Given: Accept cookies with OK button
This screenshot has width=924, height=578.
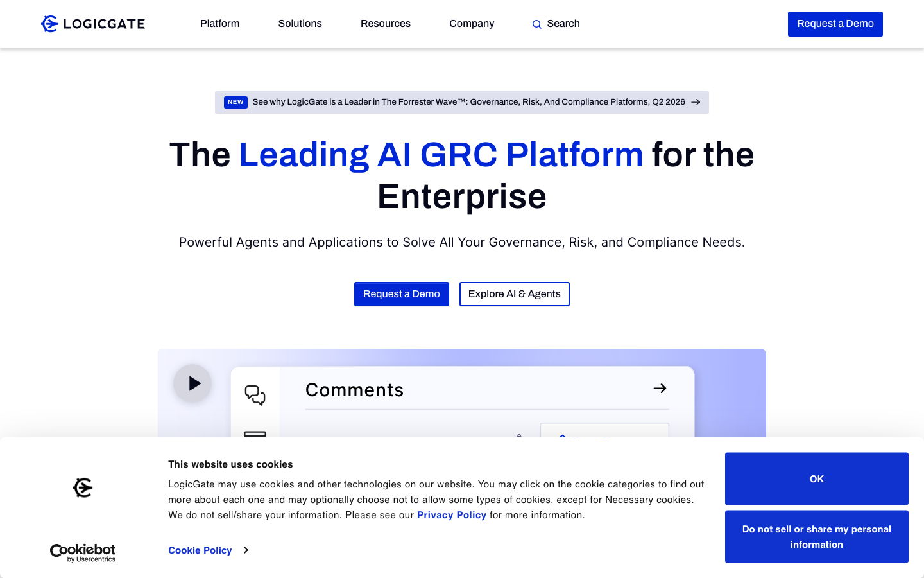Looking at the screenshot, I should [x=816, y=478].
